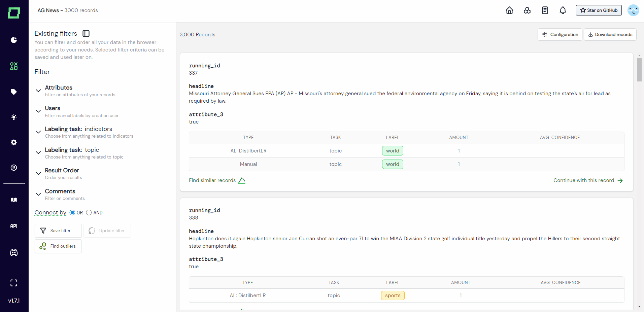Select the OR connect option

tap(72, 212)
